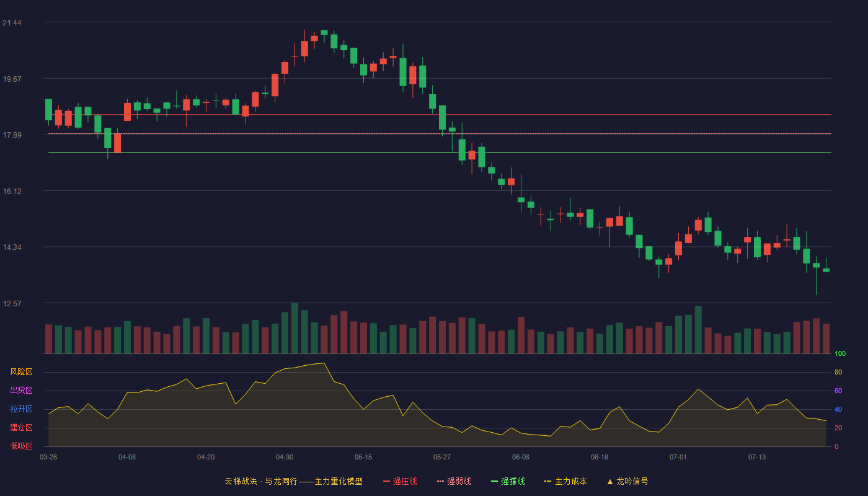
Task: Click the green 强撑线 legend line marker
Action: 494,481
